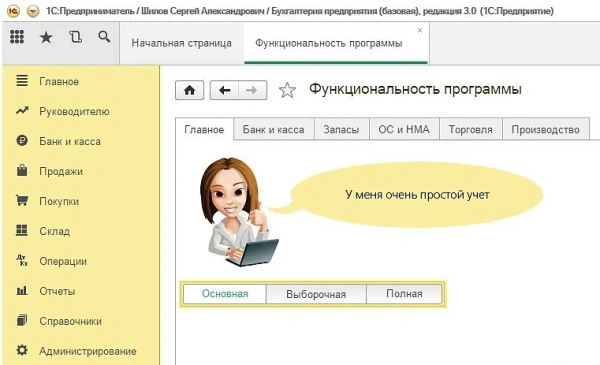The width and height of the screenshot is (600, 365).
Task: Open the Покупки section
Action: (x=81, y=201)
